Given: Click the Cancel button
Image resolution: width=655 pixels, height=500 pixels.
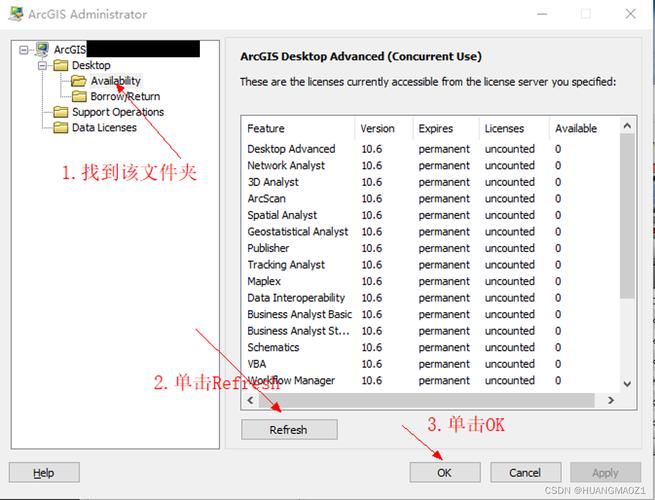Looking at the screenshot, I should [525, 472].
